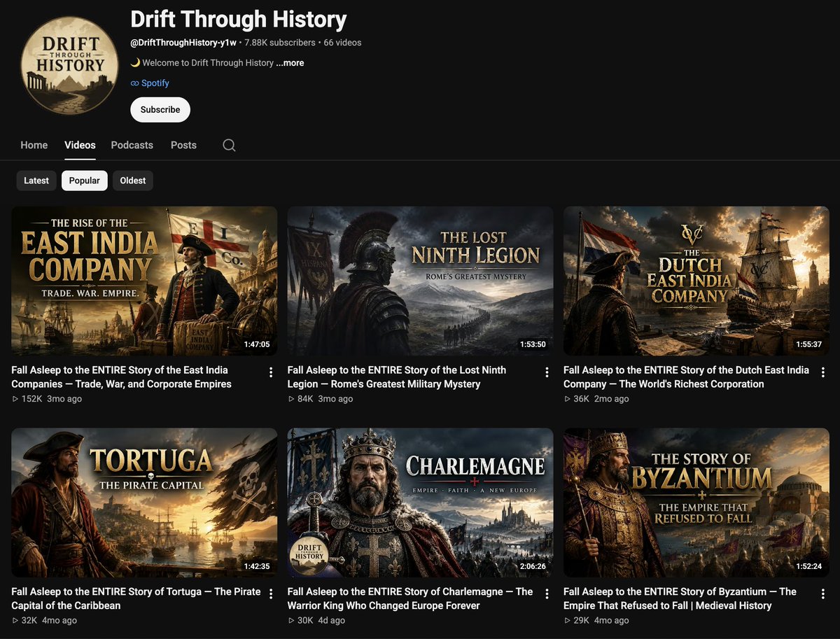Click "84K 3mo ago" view stats
Screen dimensions: 840x639
321,399
